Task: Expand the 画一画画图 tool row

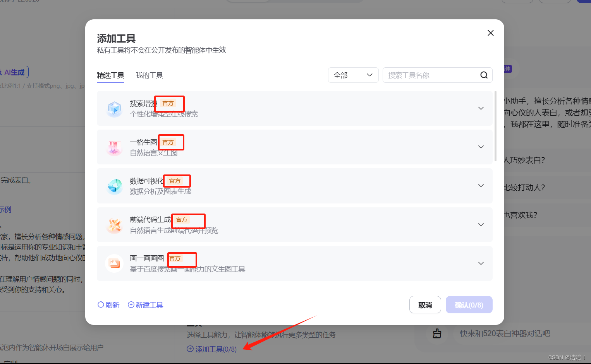Action: point(481,263)
